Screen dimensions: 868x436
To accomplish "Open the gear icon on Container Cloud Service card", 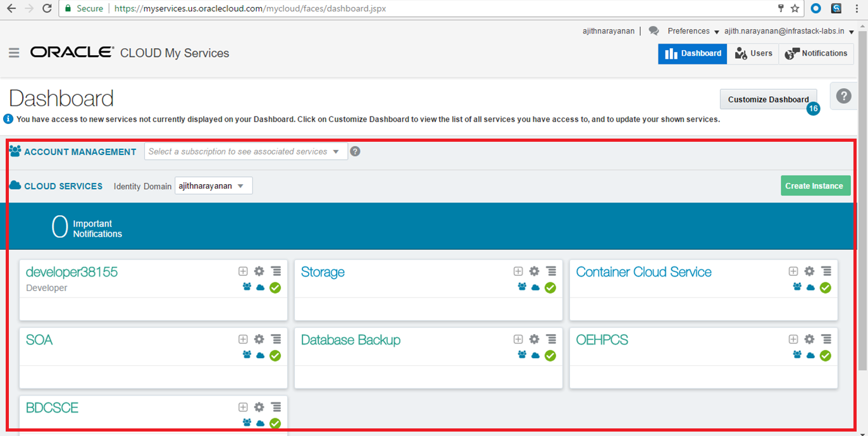I will 809,271.
